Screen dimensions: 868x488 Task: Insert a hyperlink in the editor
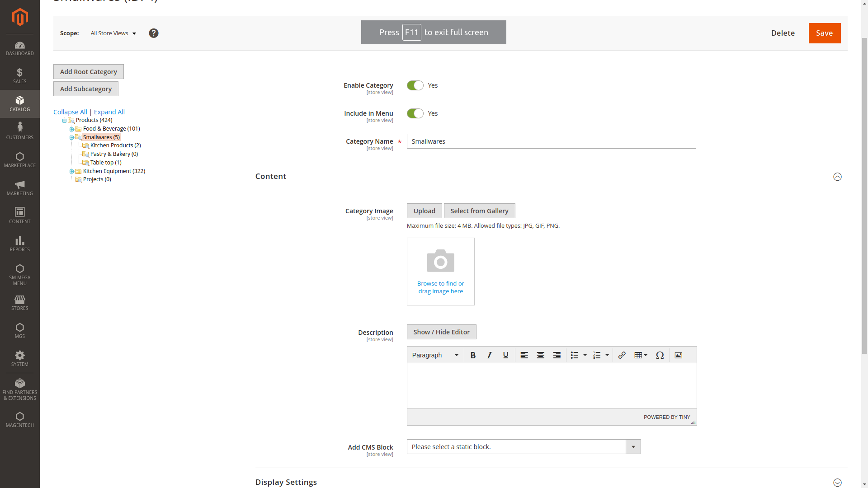[622, 355]
